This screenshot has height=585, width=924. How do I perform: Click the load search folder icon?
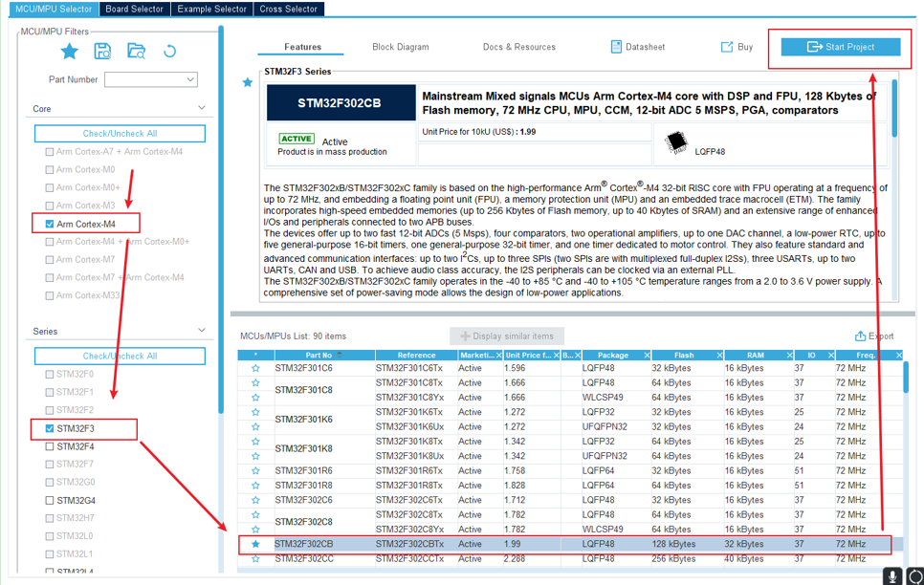coord(136,52)
